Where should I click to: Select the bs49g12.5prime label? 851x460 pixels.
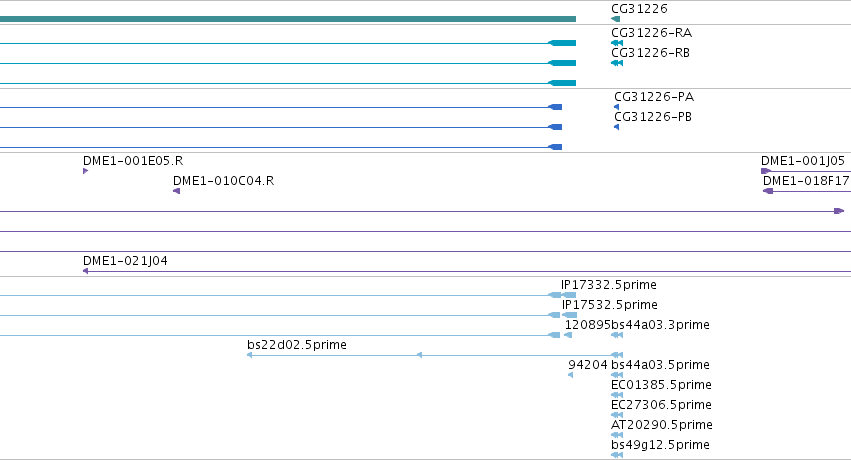coord(661,445)
